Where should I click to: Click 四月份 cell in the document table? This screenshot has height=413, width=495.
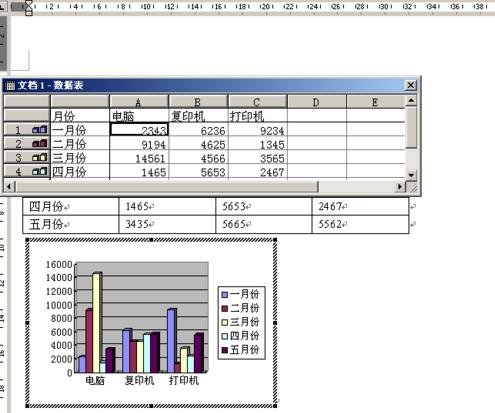(71, 206)
